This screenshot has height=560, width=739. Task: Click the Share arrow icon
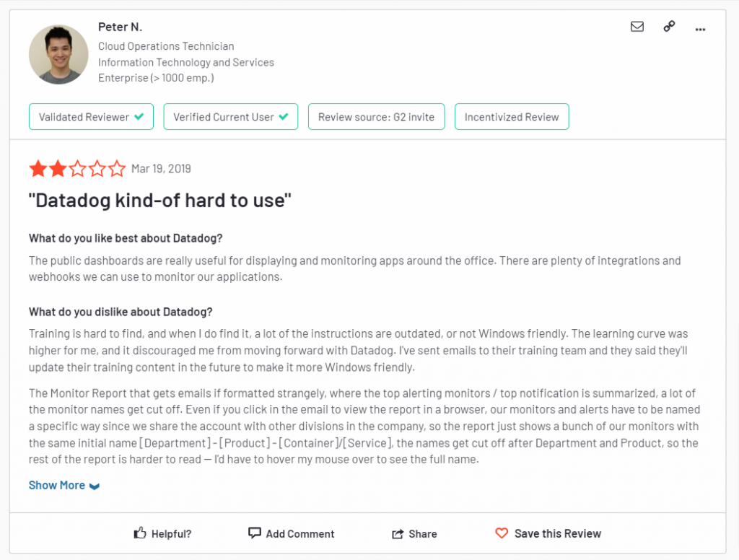click(398, 534)
